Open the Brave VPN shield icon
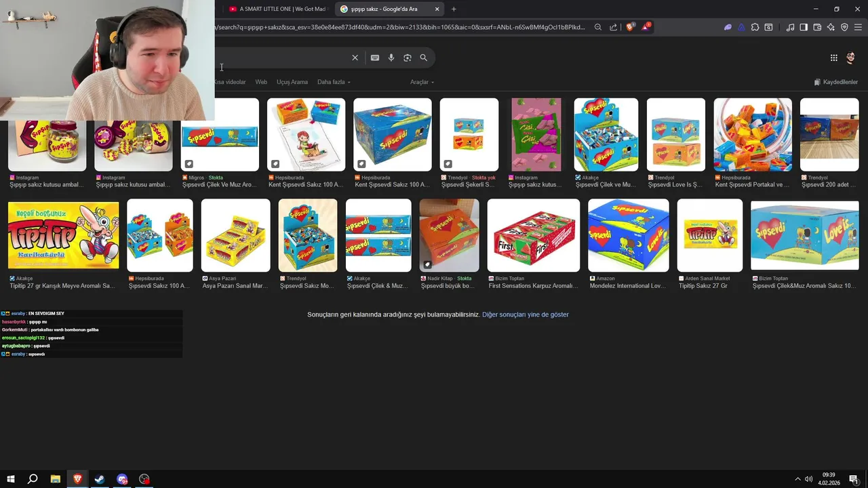 844,27
